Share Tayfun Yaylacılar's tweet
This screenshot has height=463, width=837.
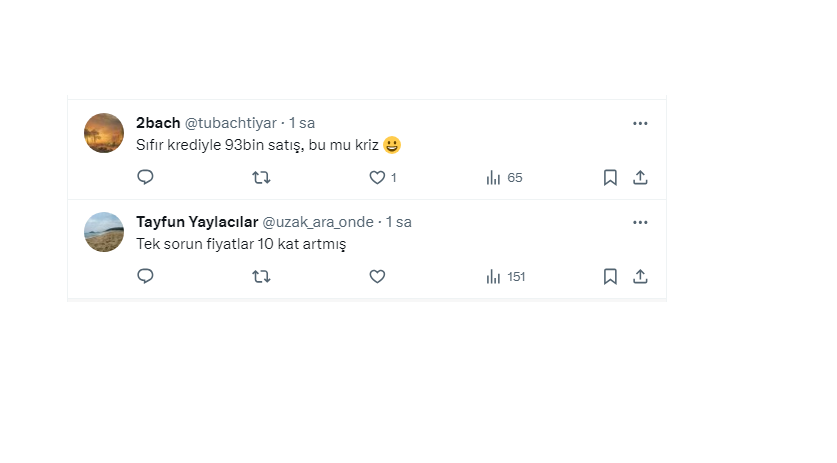point(641,276)
